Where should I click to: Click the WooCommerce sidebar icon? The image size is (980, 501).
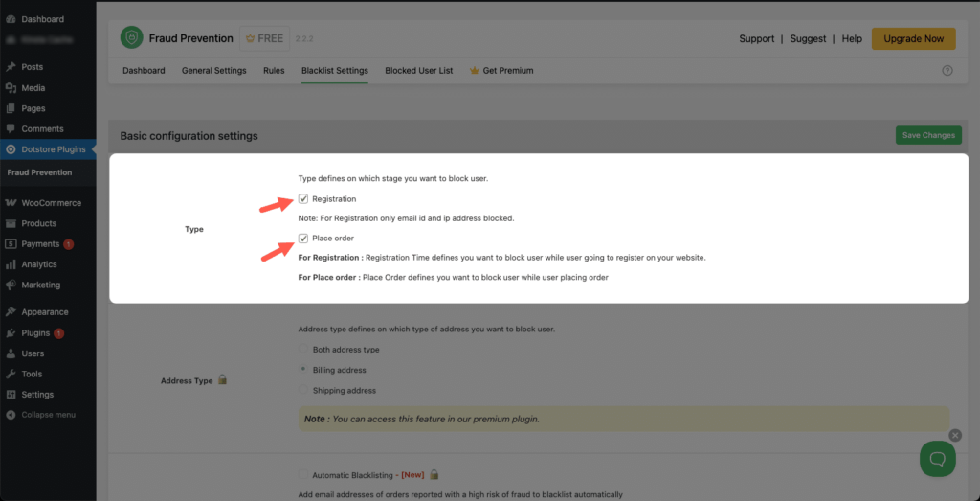pyautogui.click(x=11, y=203)
